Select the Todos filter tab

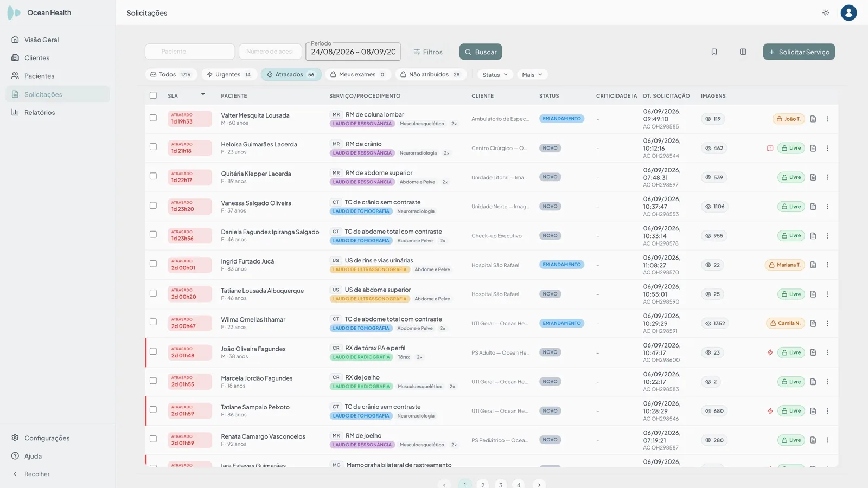170,75
